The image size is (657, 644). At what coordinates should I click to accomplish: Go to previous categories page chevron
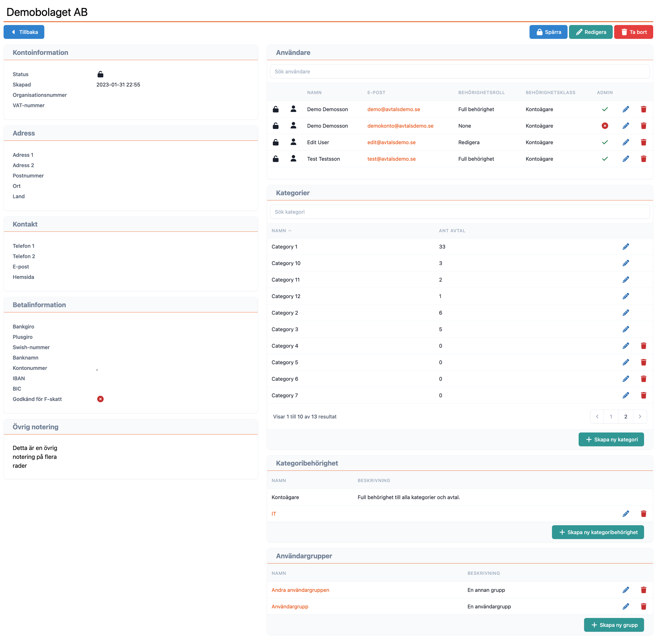click(597, 416)
